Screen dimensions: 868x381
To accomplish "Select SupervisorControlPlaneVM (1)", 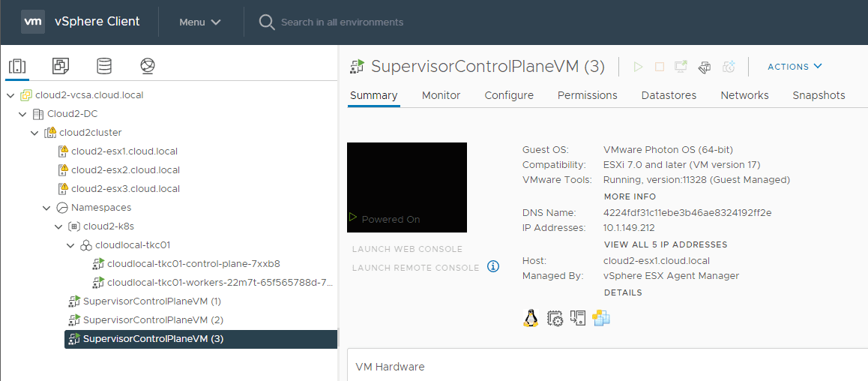I will (151, 301).
